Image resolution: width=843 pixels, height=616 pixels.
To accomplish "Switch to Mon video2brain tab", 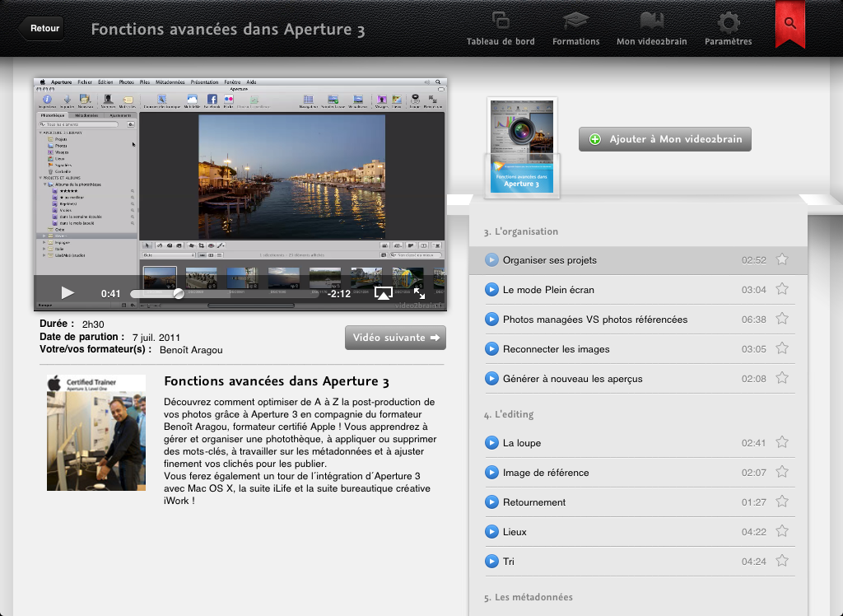I will point(652,29).
